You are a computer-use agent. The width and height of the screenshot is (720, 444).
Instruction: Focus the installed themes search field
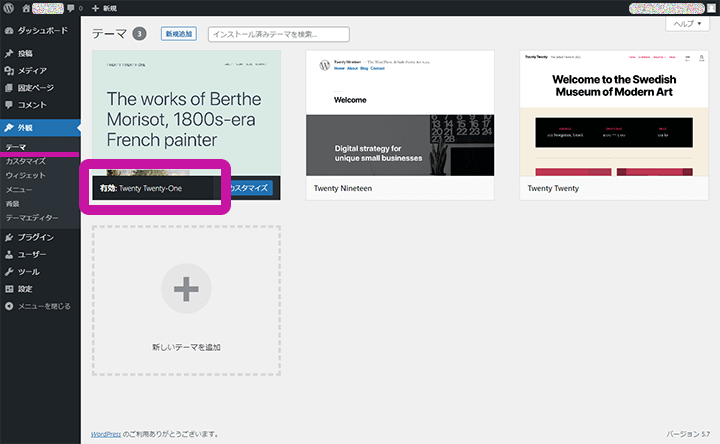pyautogui.click(x=278, y=34)
